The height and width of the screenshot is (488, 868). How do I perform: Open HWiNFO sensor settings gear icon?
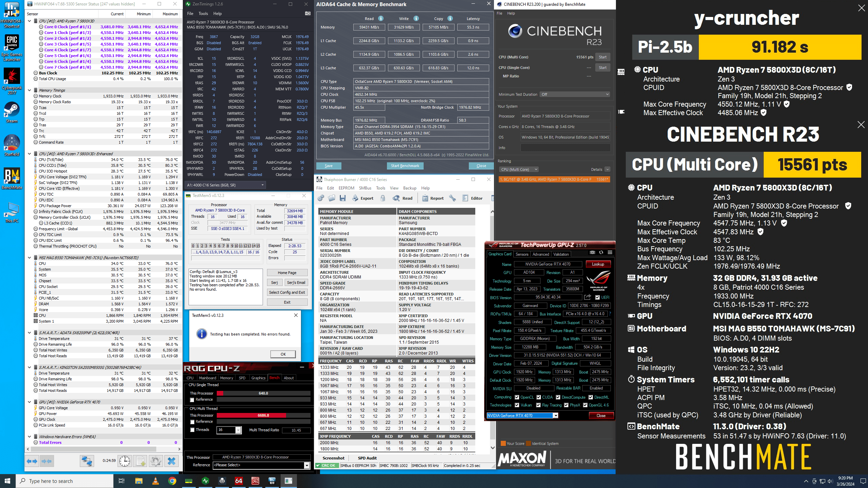[x=156, y=461]
